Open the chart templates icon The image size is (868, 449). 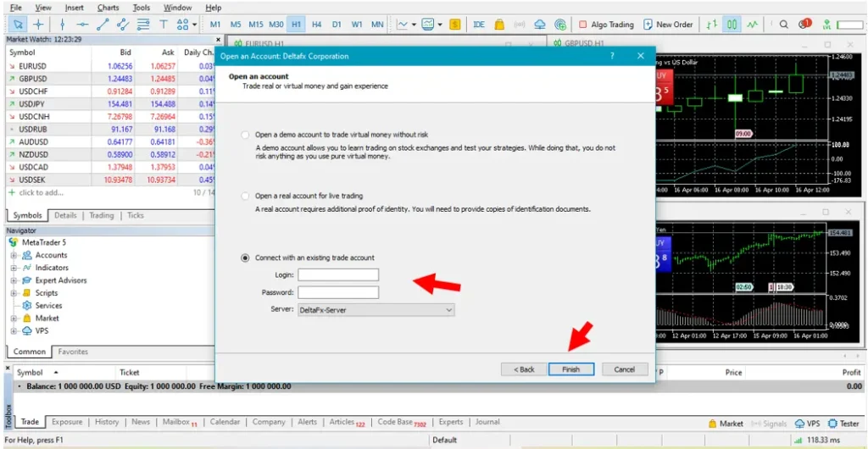[428, 25]
